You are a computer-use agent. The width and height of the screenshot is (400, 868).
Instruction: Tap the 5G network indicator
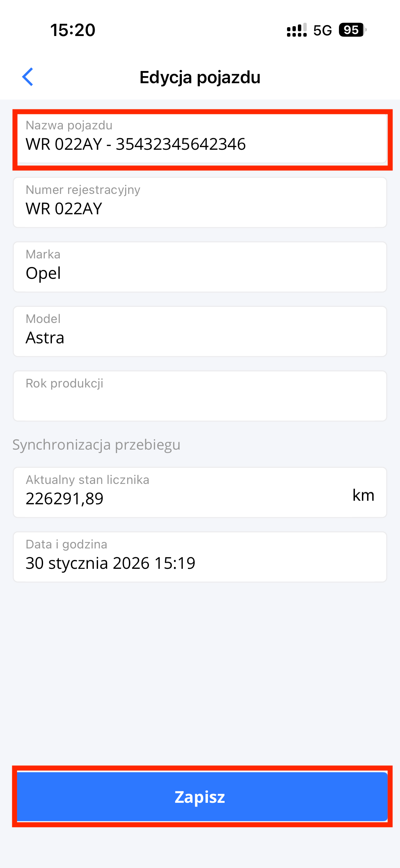tap(322, 30)
